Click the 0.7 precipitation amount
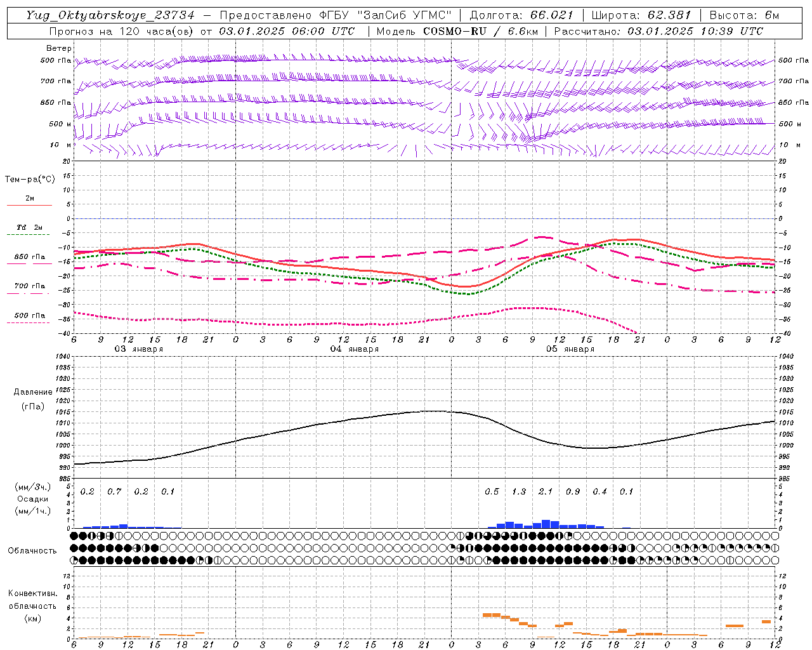The width and height of the screenshot is (812, 650). point(114,491)
